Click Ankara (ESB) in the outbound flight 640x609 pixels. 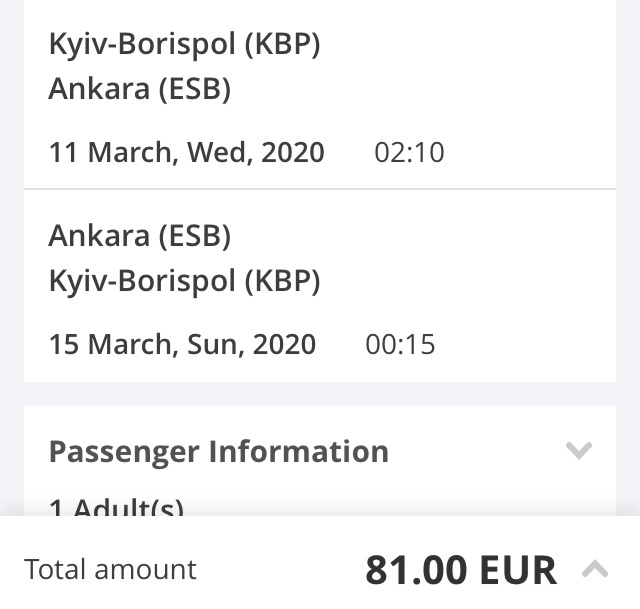[x=139, y=90]
